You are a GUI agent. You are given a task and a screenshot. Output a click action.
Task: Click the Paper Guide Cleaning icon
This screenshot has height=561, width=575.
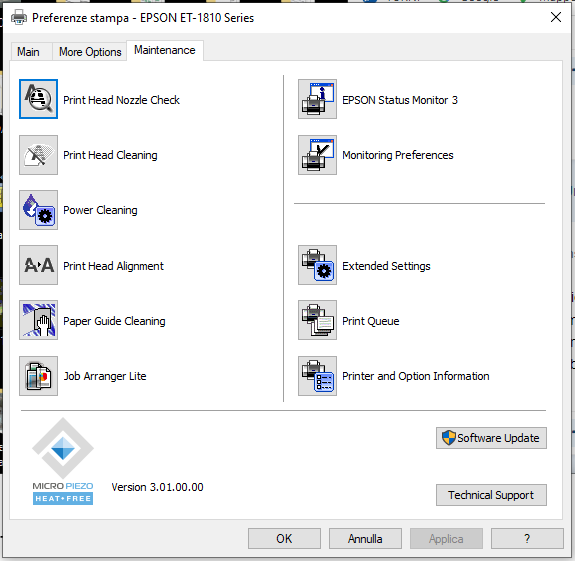(39, 320)
